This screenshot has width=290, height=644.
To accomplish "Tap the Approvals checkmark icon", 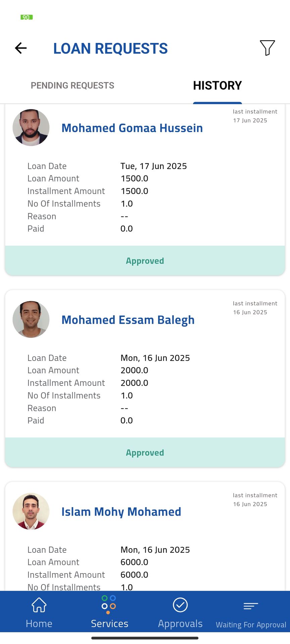I will pos(180,605).
